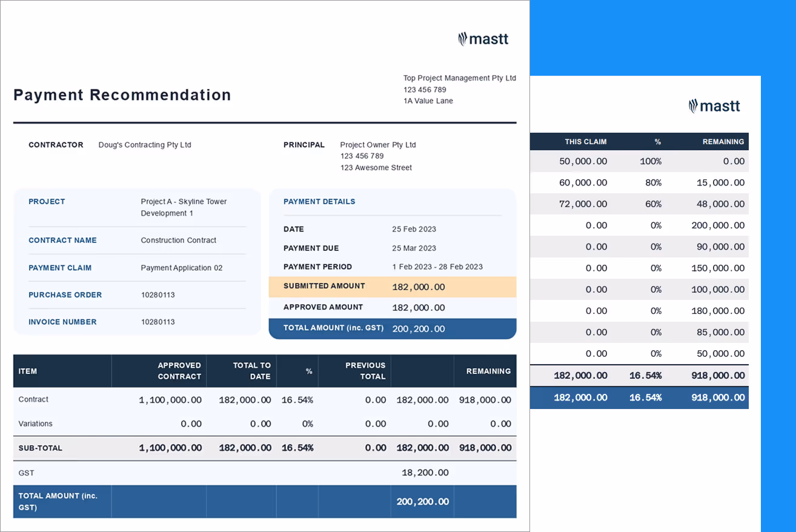Viewport: 796px width, 532px height.
Task: Click the Variations row label
Action: [35, 424]
